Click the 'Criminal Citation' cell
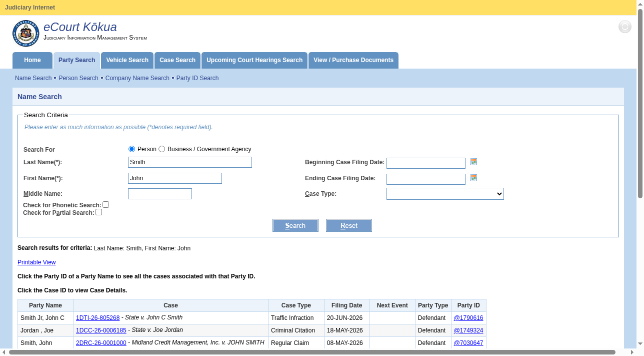The height and width of the screenshot is (356, 644). (x=296, y=330)
